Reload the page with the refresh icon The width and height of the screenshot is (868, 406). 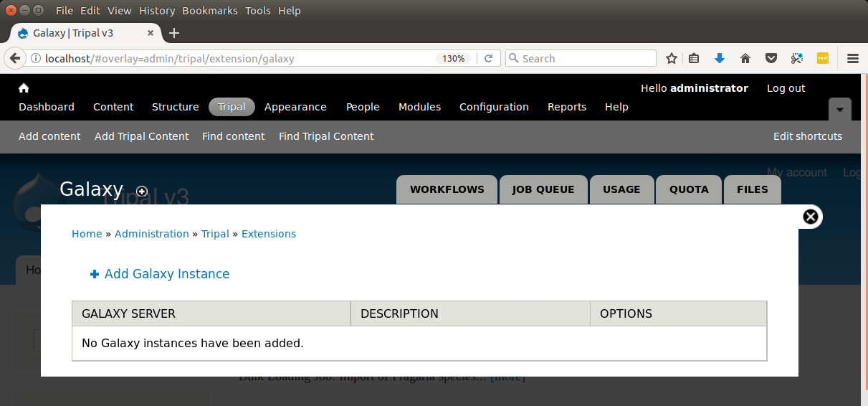(x=489, y=59)
